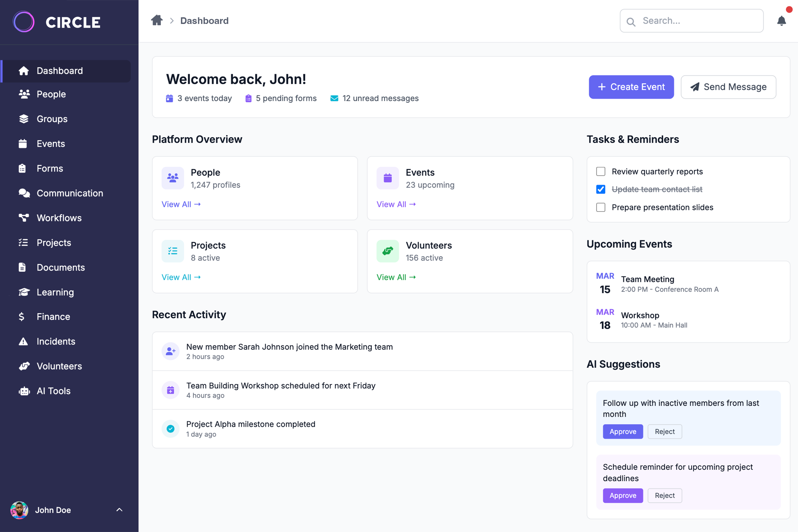The height and width of the screenshot is (532, 798).
Task: Reject the project deadlines reminder suggestion
Action: click(664, 495)
